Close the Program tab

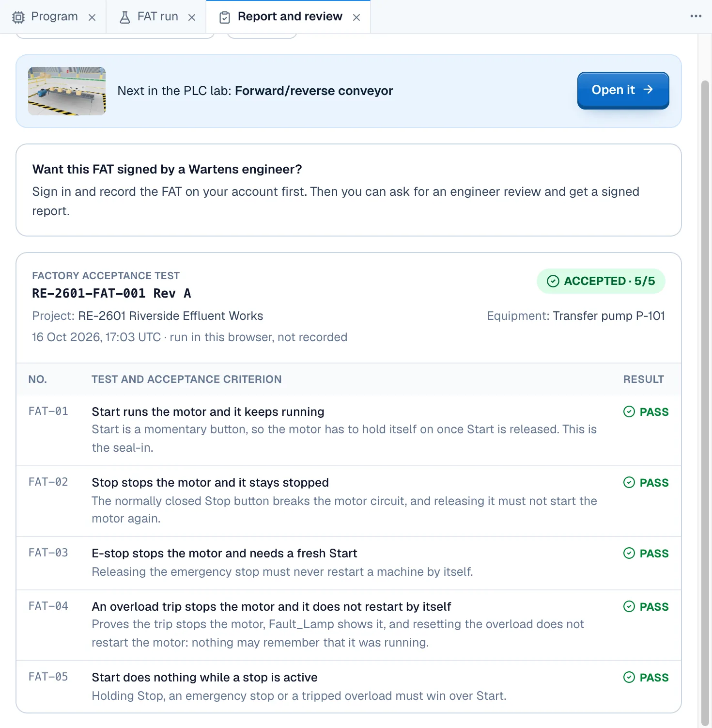click(92, 17)
